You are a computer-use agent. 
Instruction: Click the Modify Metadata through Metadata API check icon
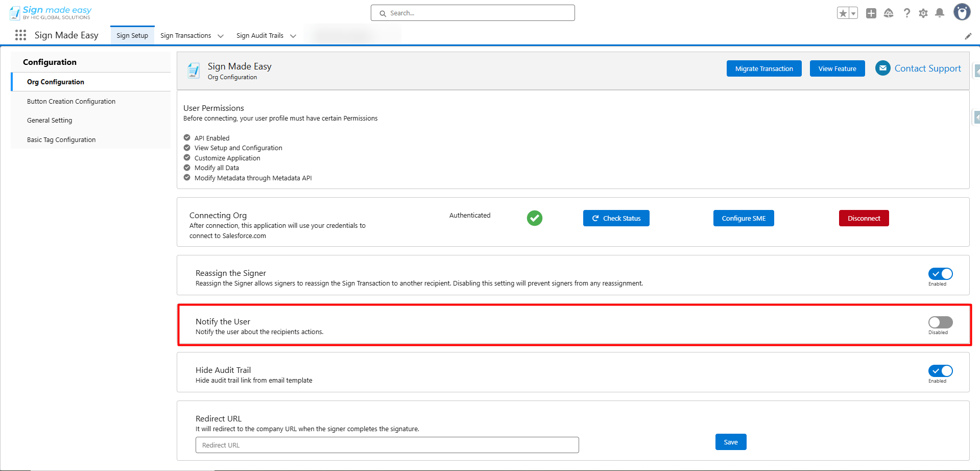[187, 178]
